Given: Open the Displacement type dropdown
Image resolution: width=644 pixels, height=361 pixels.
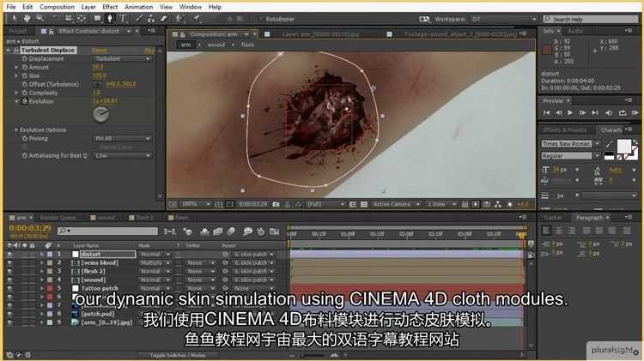Looking at the screenshot, I should click(122, 58).
